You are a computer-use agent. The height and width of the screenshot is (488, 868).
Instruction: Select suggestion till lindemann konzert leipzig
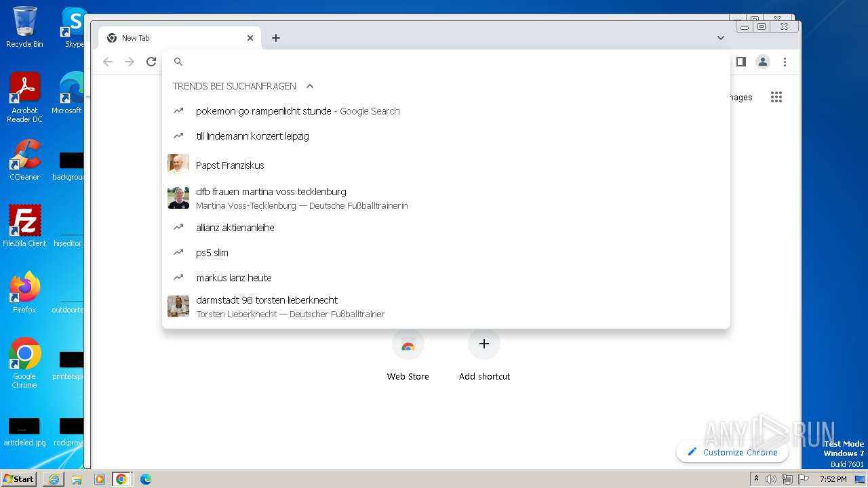tap(446, 136)
